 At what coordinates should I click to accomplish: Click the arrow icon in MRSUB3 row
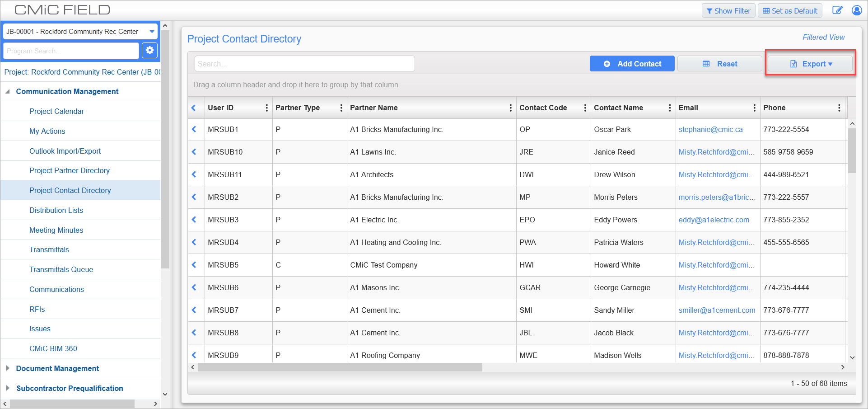pos(194,220)
